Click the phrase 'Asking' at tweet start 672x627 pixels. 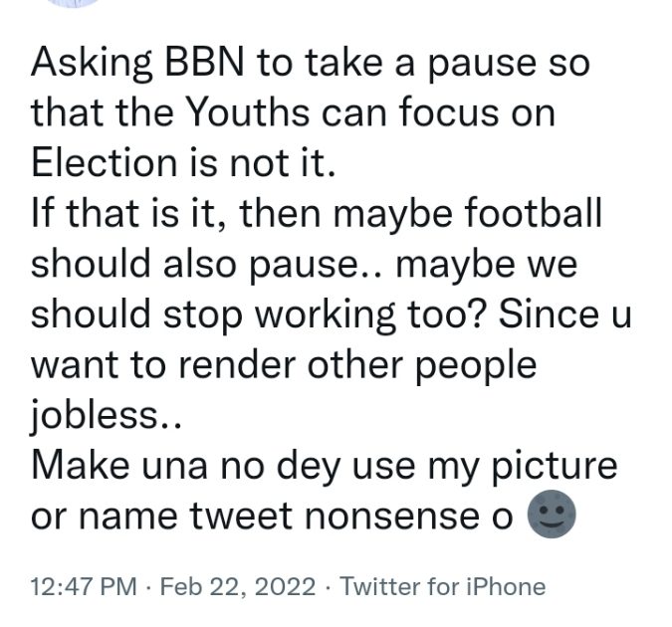click(x=90, y=64)
